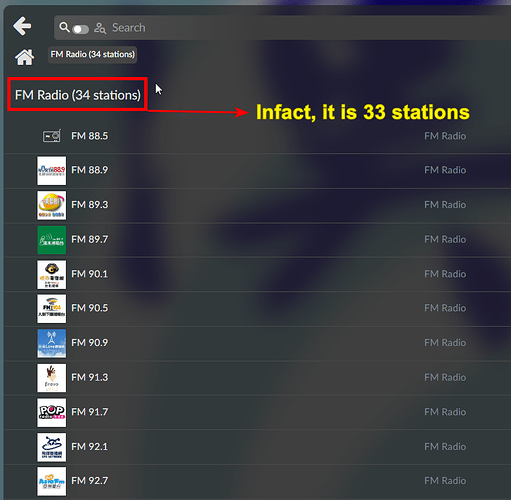Choose station FM 90.1
The image size is (511, 500).
tap(90, 274)
